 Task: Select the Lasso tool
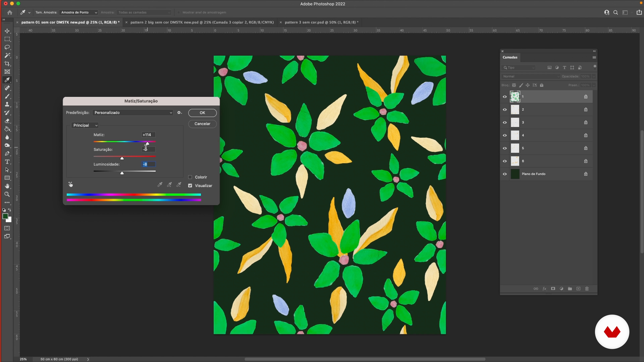coord(7,47)
